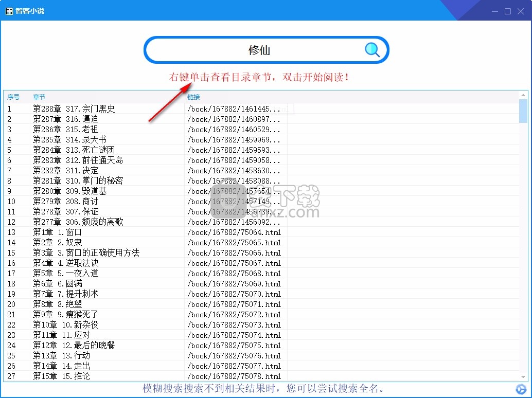
Task: Click link /book/167882/75077.html
Action: pyautogui.click(x=234, y=366)
